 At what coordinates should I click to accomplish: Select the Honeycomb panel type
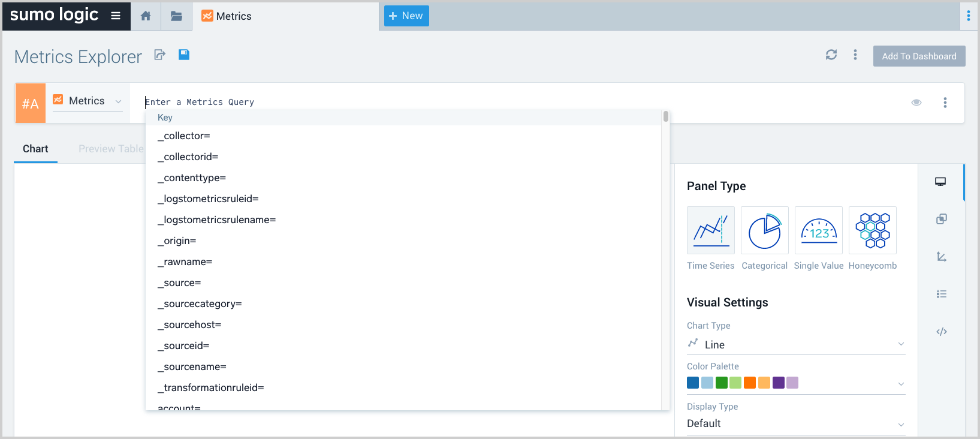coord(872,230)
